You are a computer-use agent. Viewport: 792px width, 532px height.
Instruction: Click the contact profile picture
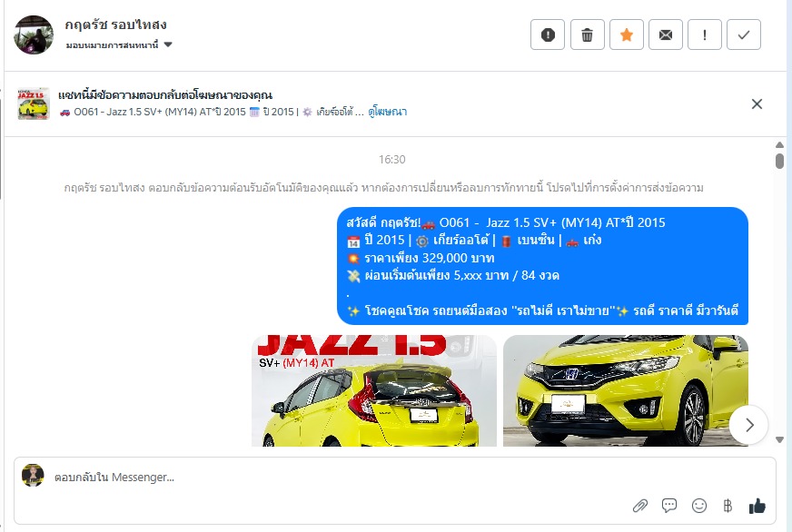click(34, 34)
